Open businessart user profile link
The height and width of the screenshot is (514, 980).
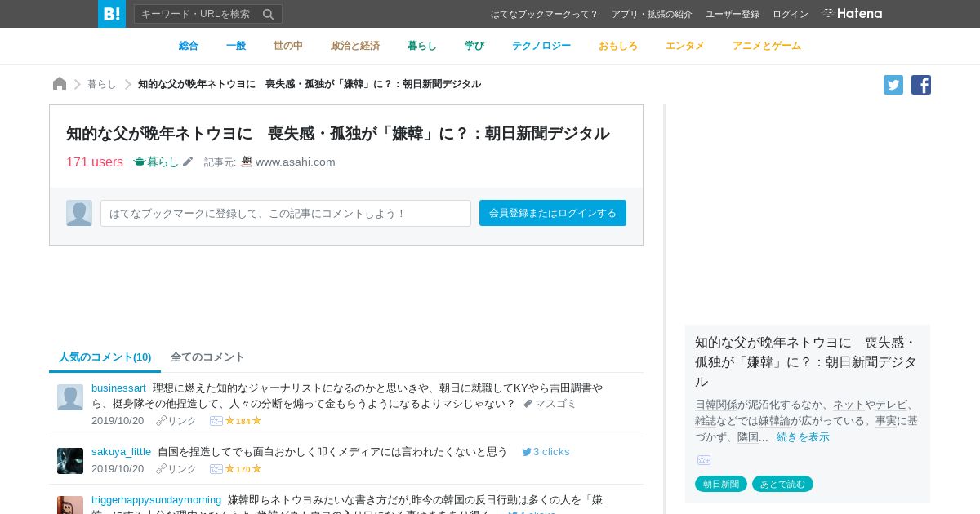pyautogui.click(x=118, y=388)
